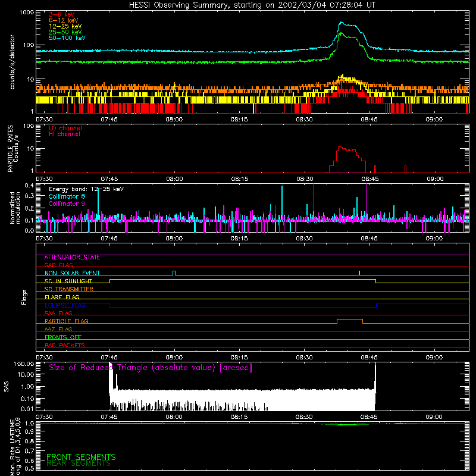Select the Collimator 9 legend label
The image size is (476, 476).
tap(67, 203)
